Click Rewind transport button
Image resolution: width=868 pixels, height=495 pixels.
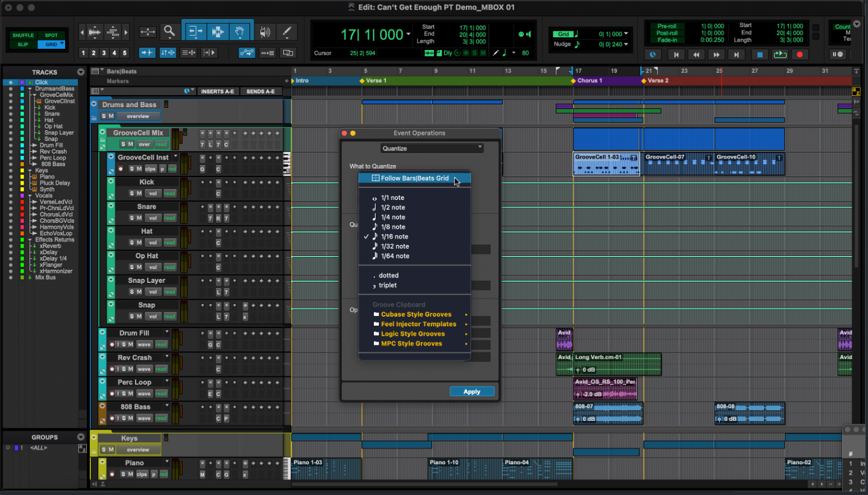pyautogui.click(x=696, y=55)
